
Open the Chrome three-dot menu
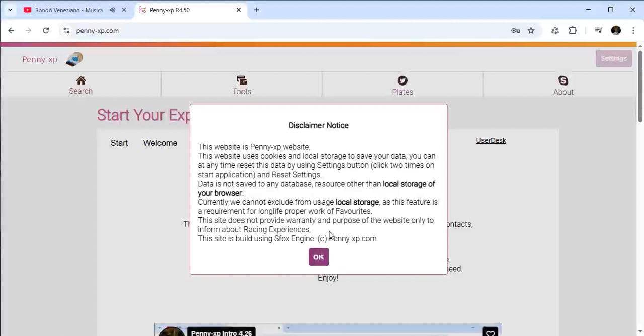click(633, 30)
